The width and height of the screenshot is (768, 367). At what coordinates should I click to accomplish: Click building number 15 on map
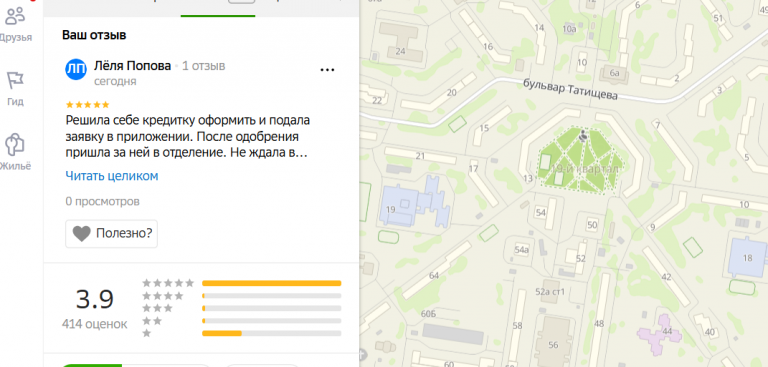tap(484, 128)
